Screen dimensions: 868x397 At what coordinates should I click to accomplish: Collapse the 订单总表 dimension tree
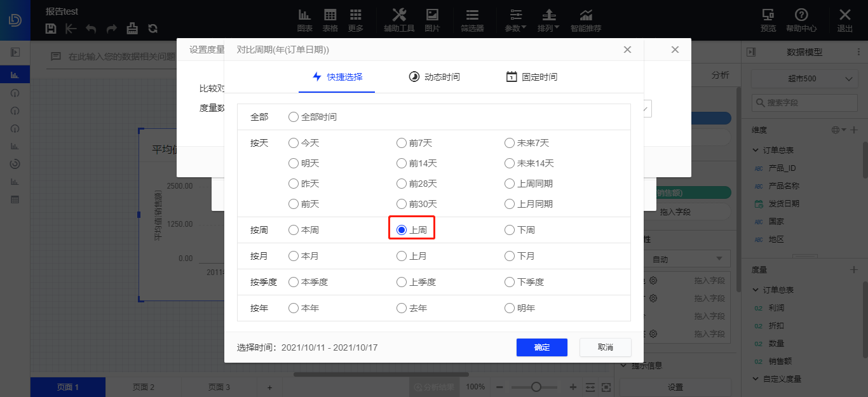click(756, 151)
